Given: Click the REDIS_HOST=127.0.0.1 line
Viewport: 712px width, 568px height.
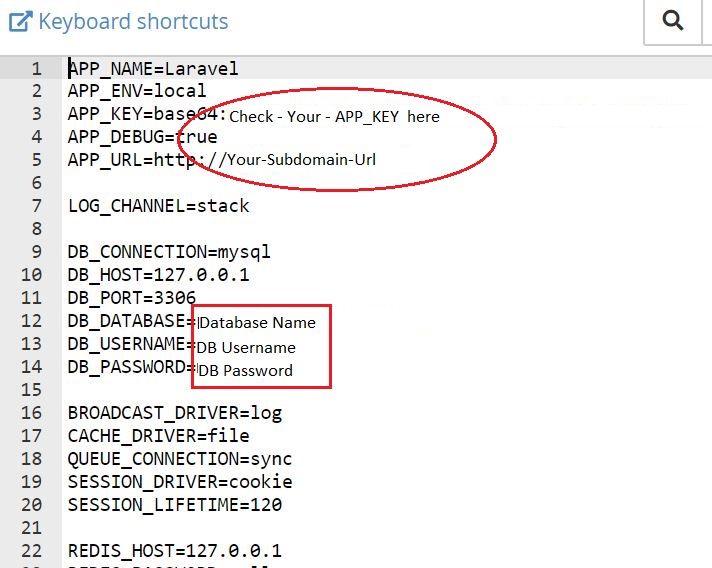Looking at the screenshot, I should (175, 551).
